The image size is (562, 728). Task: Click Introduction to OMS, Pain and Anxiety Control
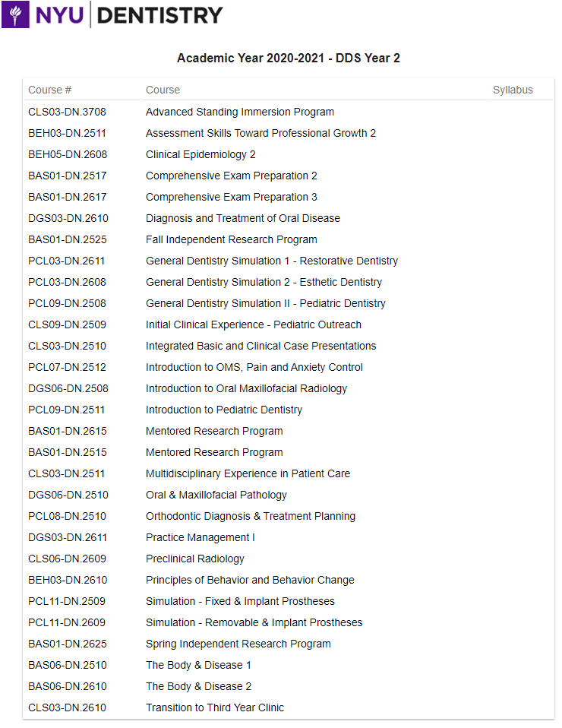coord(254,367)
